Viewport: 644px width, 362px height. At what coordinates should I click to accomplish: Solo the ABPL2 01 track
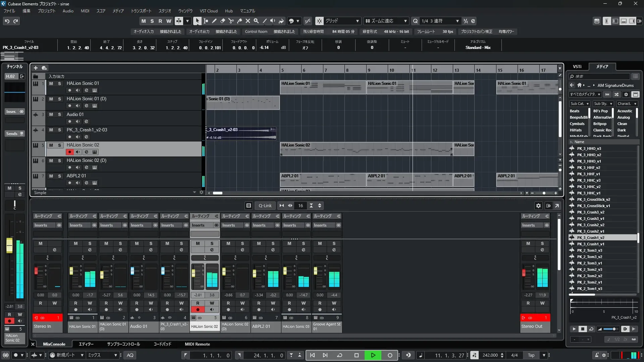pos(59,176)
